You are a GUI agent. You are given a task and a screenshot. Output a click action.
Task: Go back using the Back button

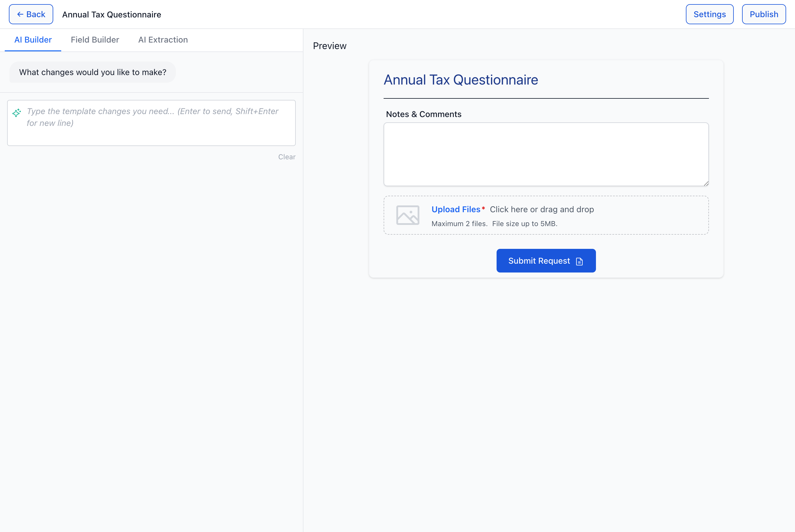[31, 14]
